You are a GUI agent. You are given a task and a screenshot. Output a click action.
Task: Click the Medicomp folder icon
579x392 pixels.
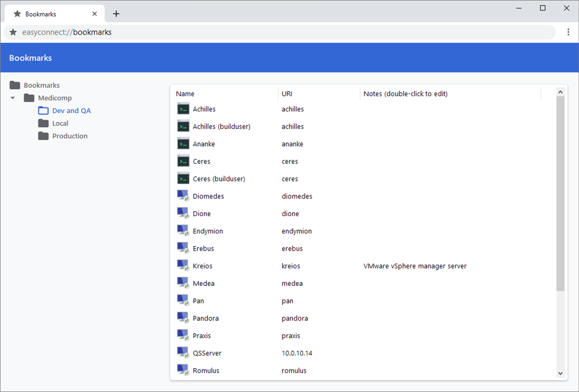[x=29, y=98]
